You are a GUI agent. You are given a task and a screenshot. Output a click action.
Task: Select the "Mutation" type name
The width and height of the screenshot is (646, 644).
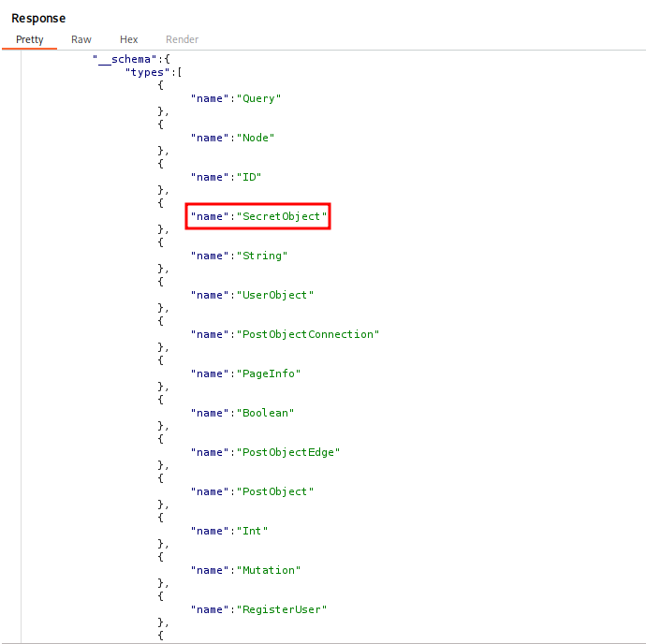click(x=268, y=570)
